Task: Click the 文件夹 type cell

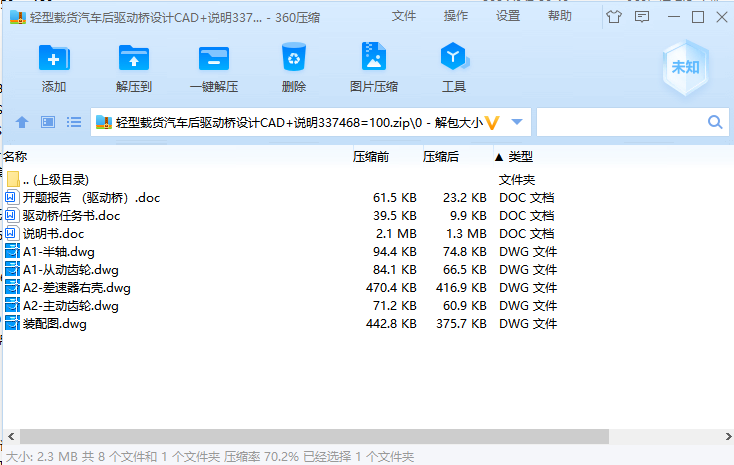Action: point(517,180)
